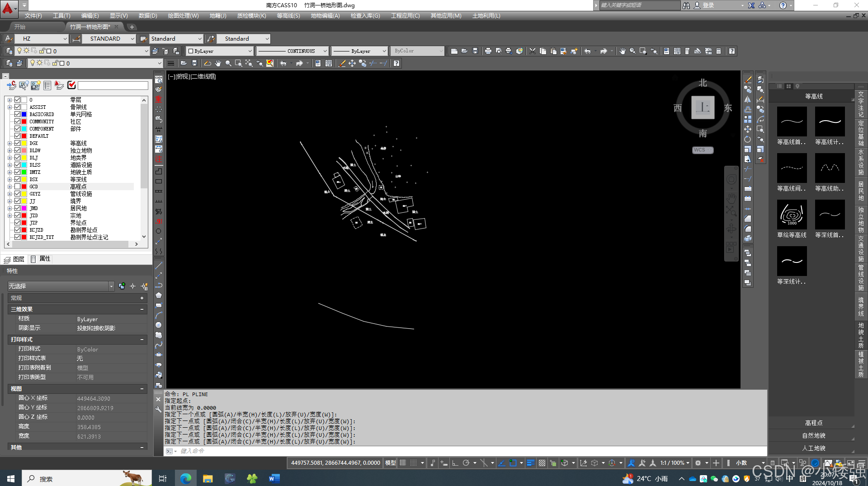This screenshot has height=486, width=868.
Task: Click the yellow color swatch of DGX layer
Action: click(x=24, y=143)
